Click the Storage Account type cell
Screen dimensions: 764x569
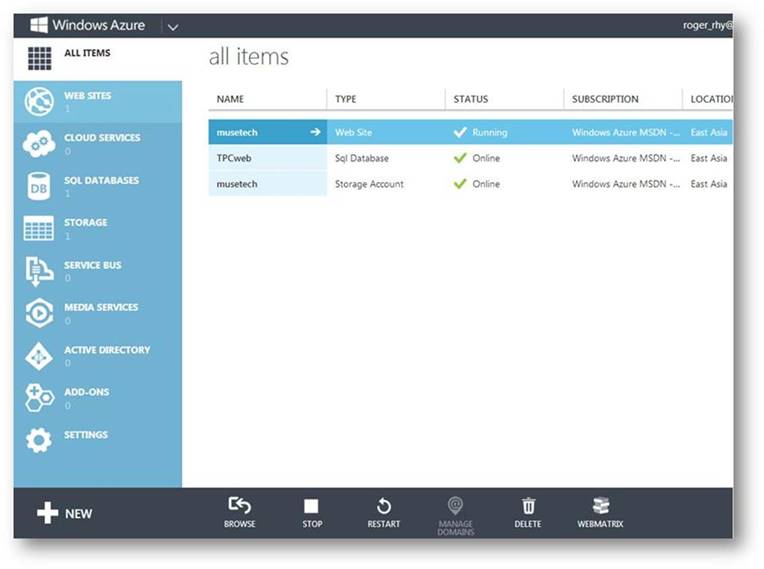pyautogui.click(x=369, y=184)
